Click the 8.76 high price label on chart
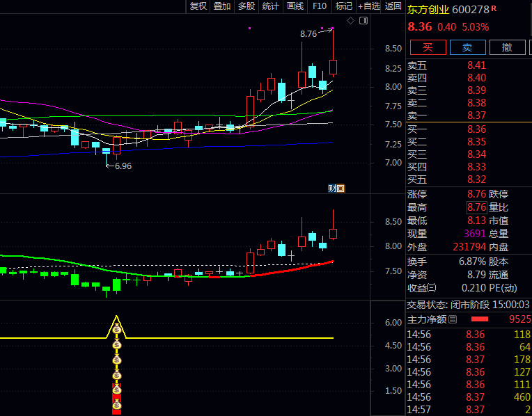 click(308, 34)
